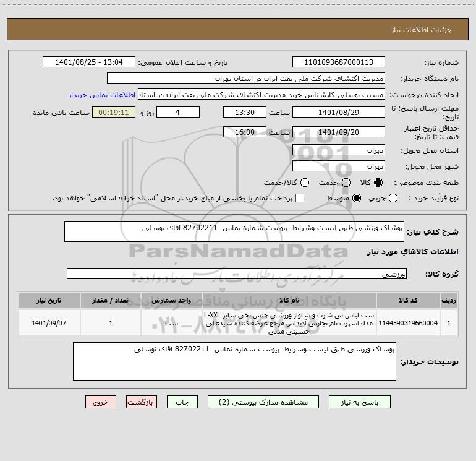Open اطلاعات تماس خریدار link

(x=102, y=95)
